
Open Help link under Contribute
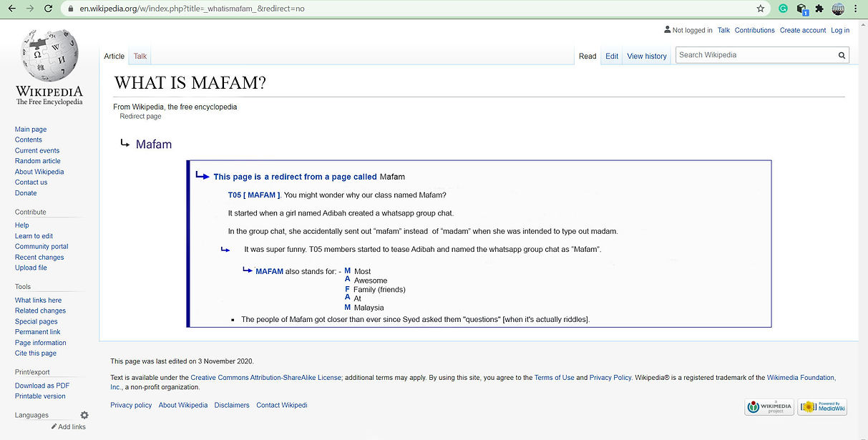tap(22, 225)
